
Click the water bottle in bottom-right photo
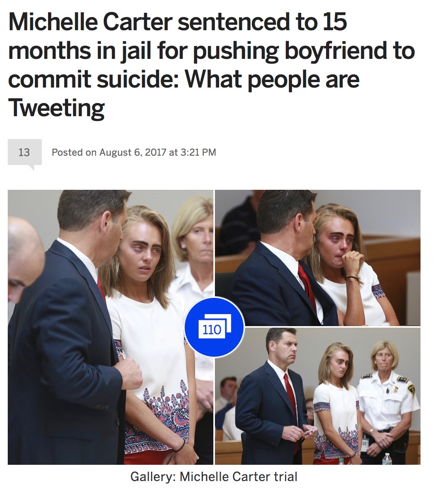tap(387, 459)
